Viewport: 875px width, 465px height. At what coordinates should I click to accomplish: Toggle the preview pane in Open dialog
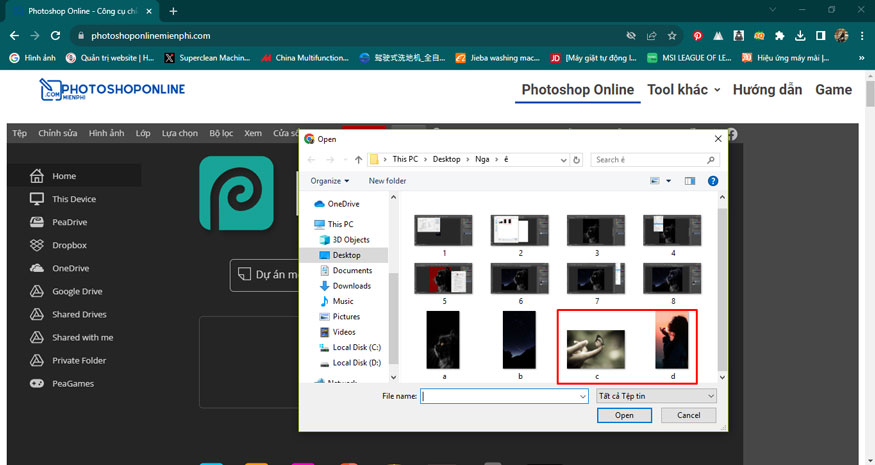point(690,181)
